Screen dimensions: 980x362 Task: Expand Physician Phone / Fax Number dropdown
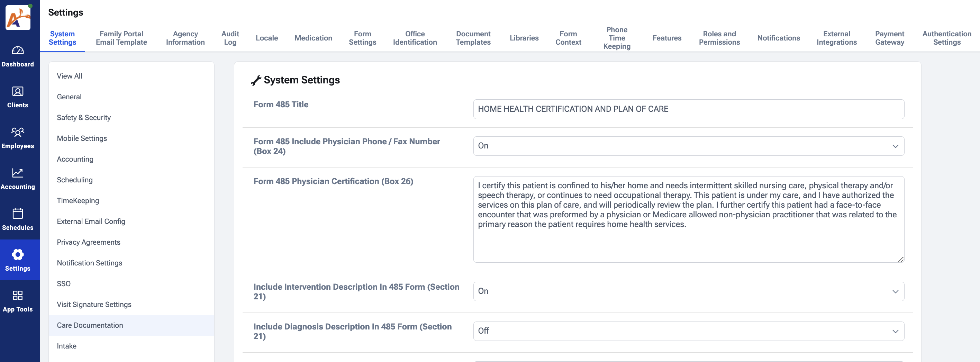point(688,146)
